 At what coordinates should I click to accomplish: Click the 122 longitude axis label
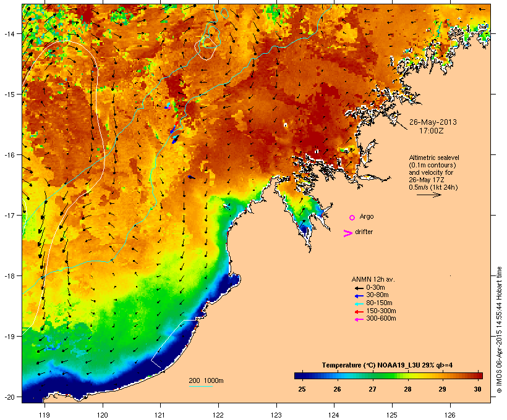pos(218,415)
